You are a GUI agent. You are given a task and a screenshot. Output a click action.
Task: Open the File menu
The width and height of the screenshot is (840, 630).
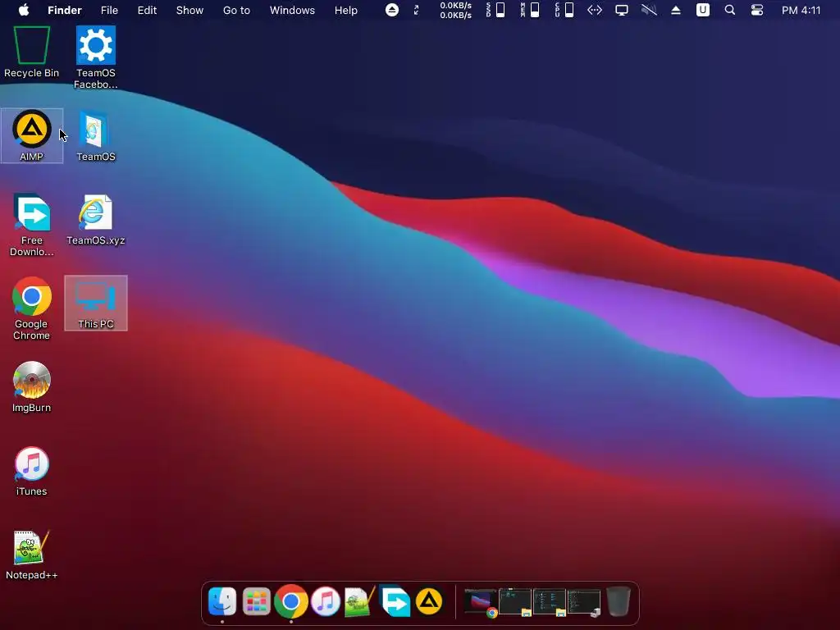click(x=109, y=10)
